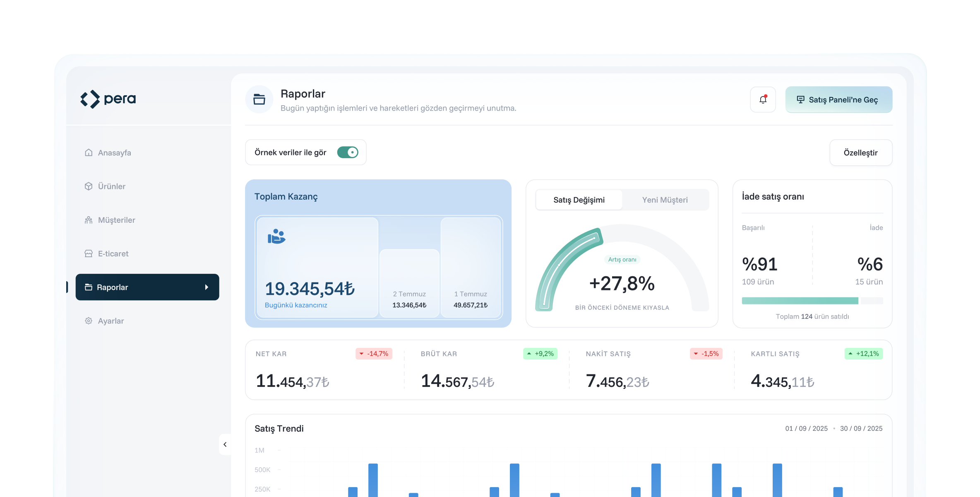Click the Pera logo
Image resolution: width=980 pixels, height=497 pixels.
[108, 99]
